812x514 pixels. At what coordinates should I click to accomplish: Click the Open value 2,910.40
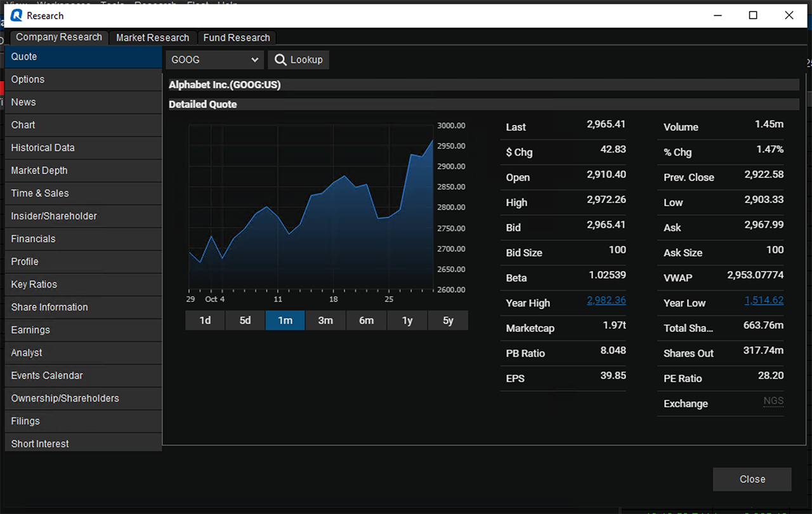(606, 175)
